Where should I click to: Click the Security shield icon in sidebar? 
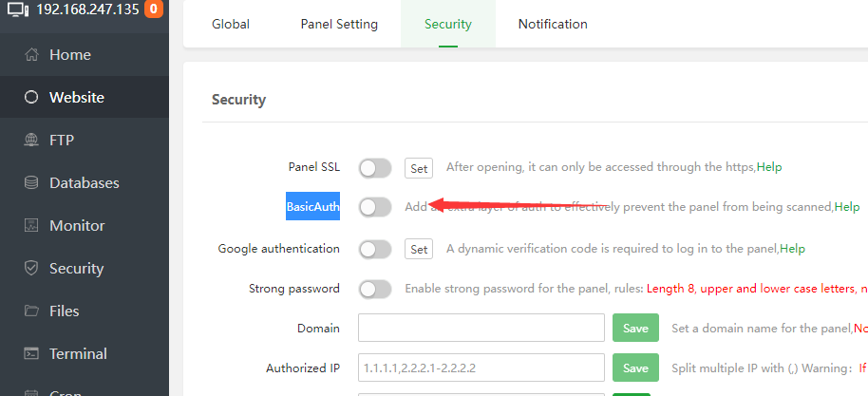pyautogui.click(x=31, y=268)
